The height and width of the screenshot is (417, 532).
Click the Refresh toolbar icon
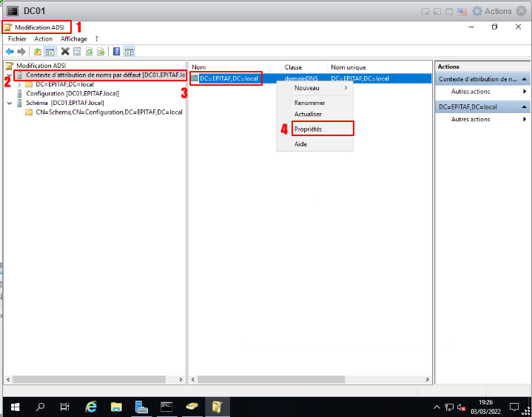[x=89, y=52]
